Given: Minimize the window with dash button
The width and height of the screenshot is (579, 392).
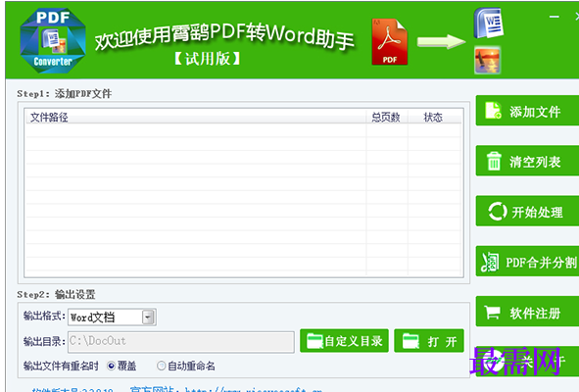Looking at the screenshot, I should pyautogui.click(x=554, y=17).
